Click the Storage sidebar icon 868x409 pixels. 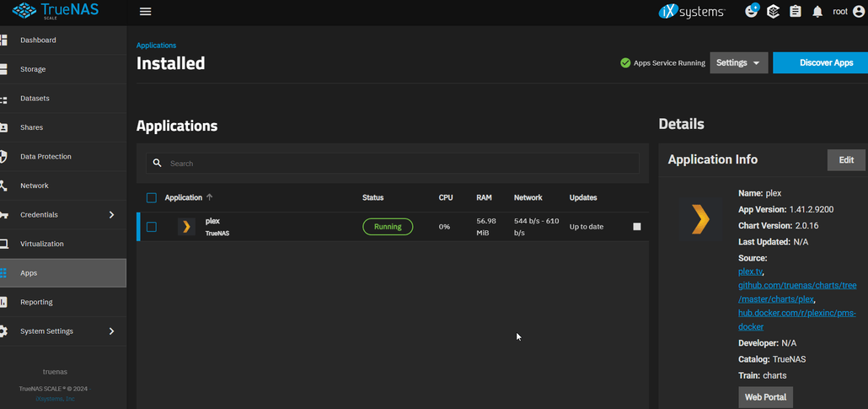[x=3, y=69]
